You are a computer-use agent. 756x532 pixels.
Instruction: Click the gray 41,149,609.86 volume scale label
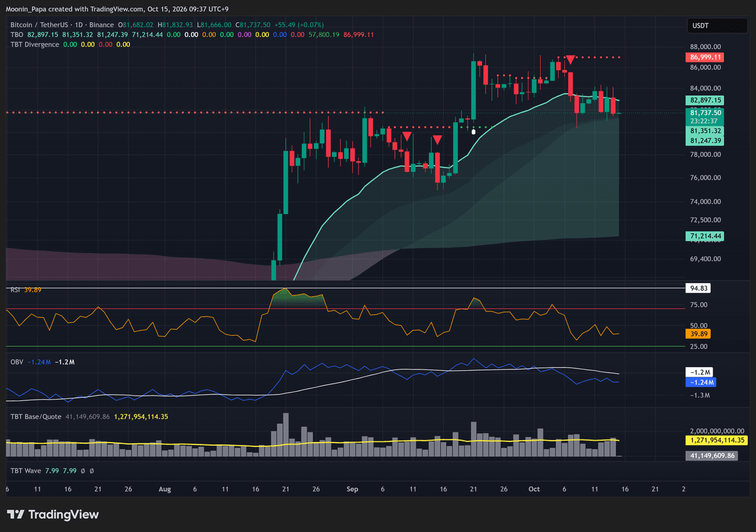click(711, 455)
